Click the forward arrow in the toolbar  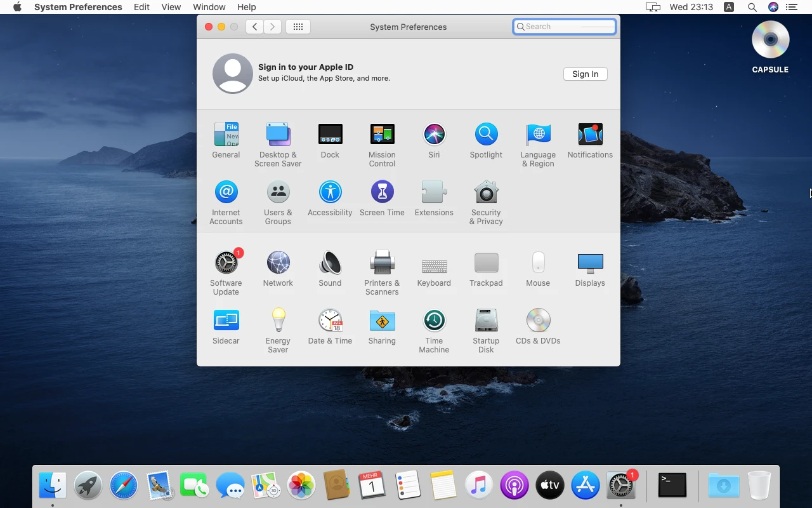273,27
